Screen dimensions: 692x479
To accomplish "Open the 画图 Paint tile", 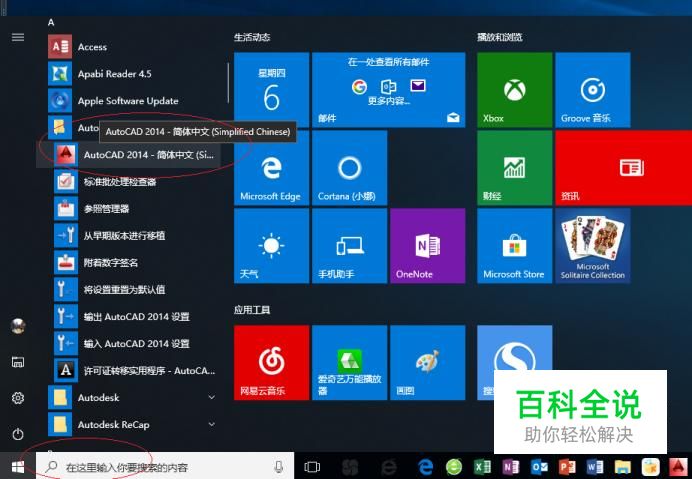I will click(x=428, y=363).
